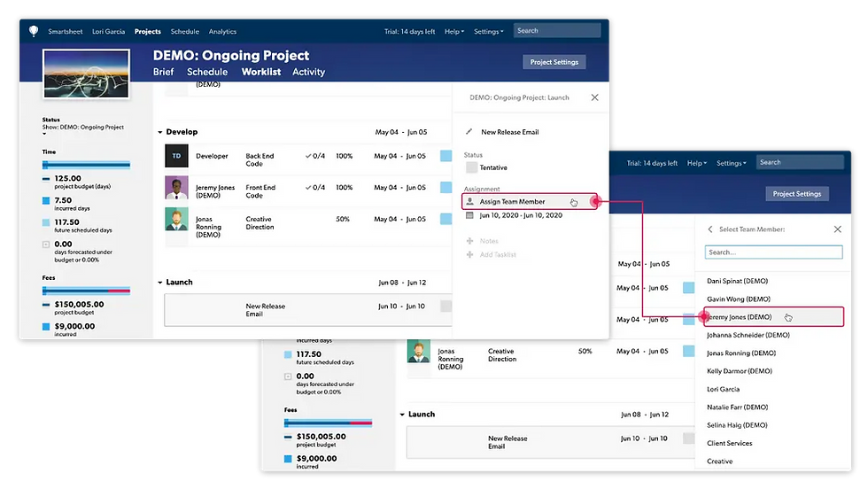Click Back End Code 0/4 checkmark
Viewport: 868px width, 489px height.
[x=308, y=156]
